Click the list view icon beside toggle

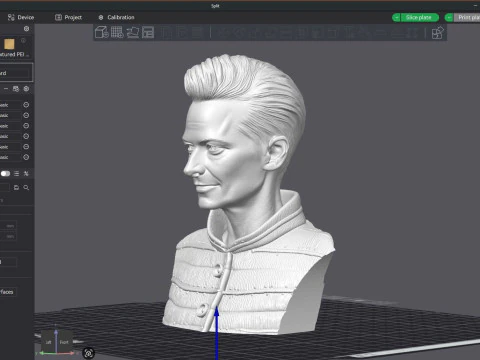point(16,173)
